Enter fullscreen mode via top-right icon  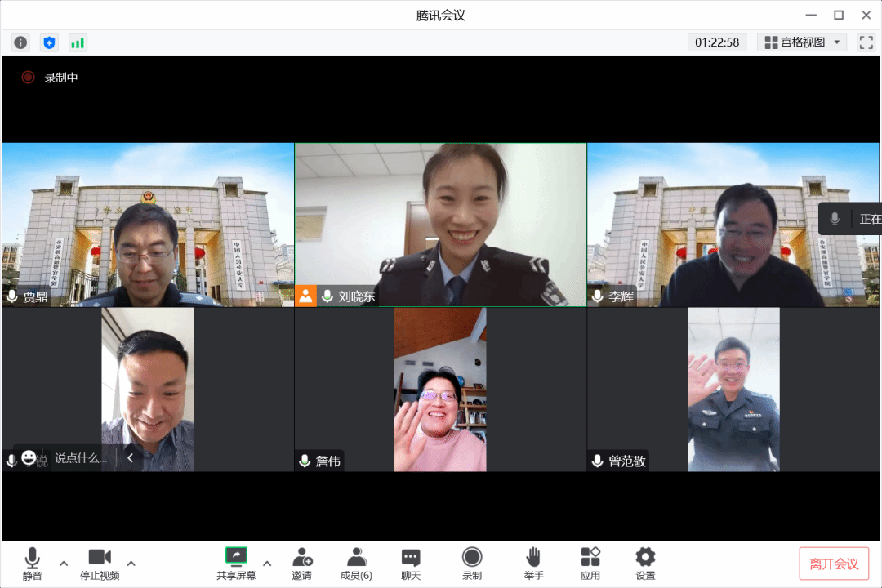pos(866,42)
